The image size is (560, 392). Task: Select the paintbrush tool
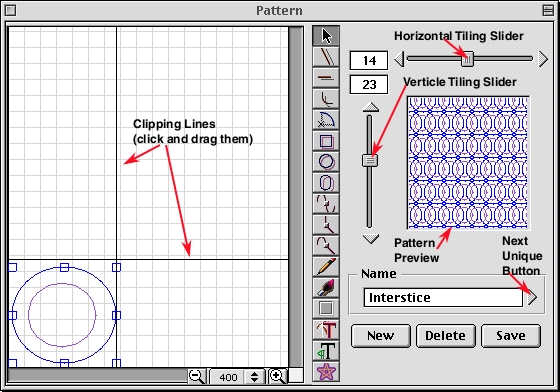pos(326,288)
